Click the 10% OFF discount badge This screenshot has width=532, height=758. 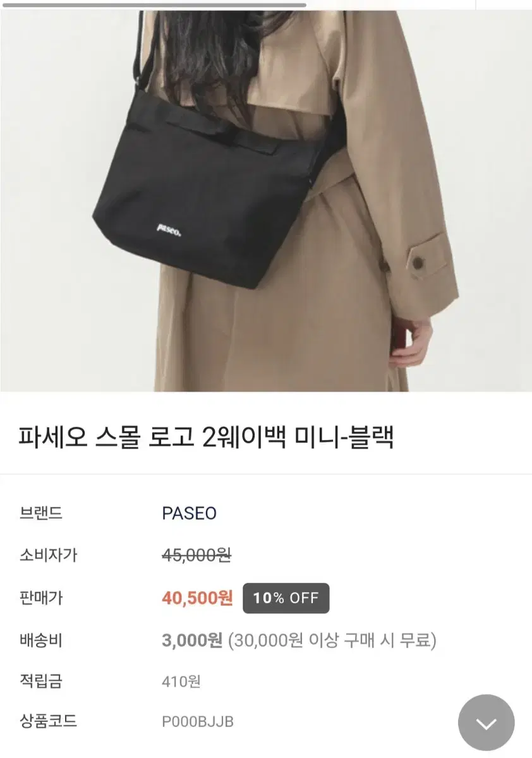tap(286, 598)
